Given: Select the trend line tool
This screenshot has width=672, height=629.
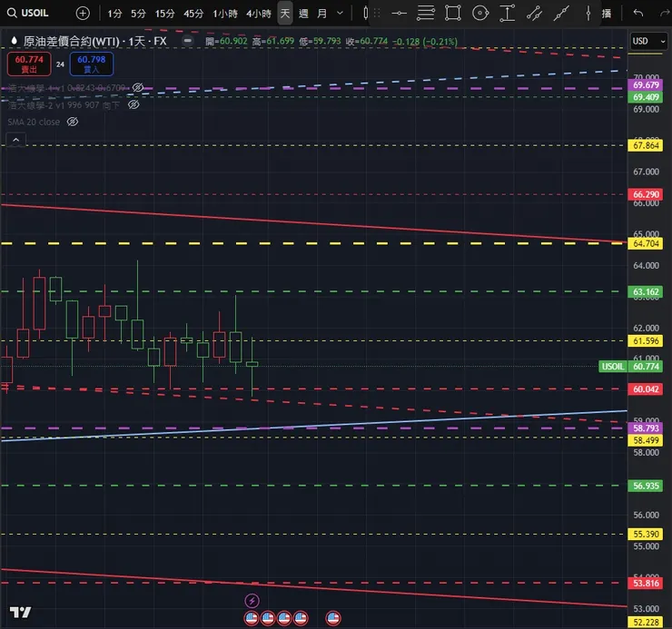Looking at the screenshot, I should pos(561,14).
